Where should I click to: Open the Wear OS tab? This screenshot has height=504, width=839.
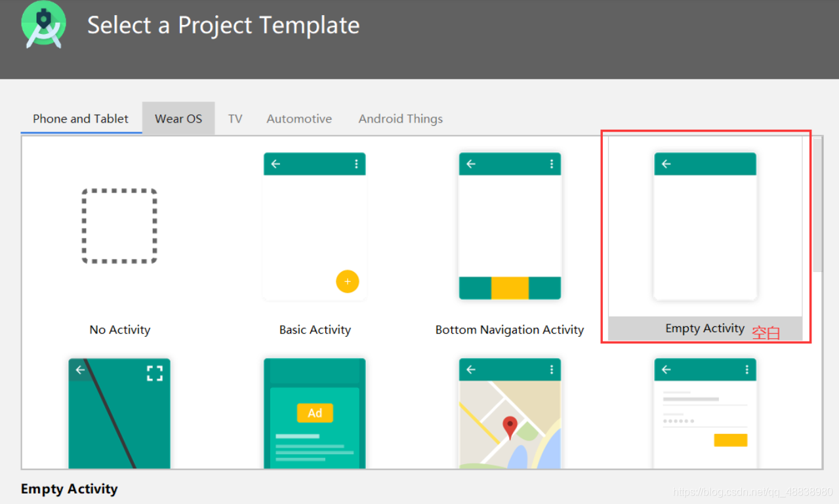(178, 119)
